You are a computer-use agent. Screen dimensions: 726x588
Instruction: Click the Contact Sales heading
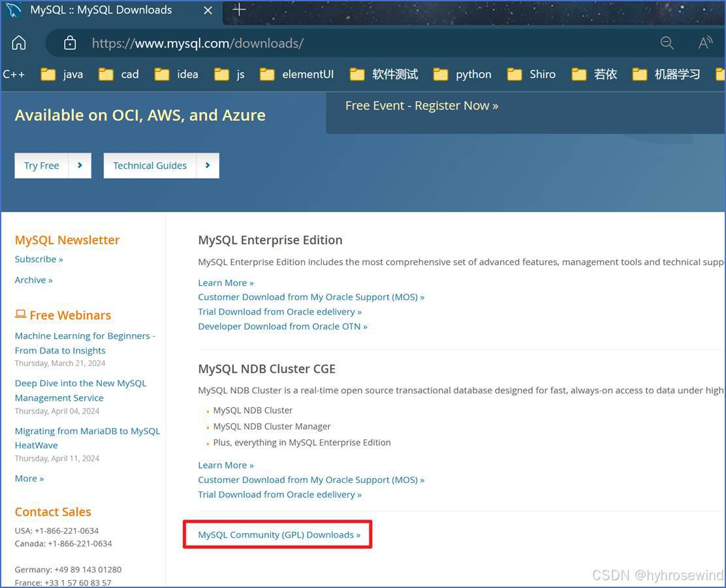click(53, 512)
